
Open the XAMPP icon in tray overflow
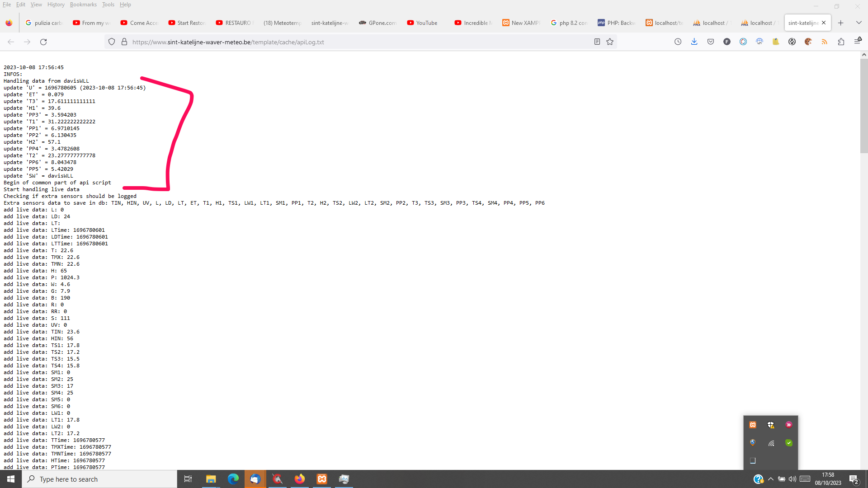point(753,425)
